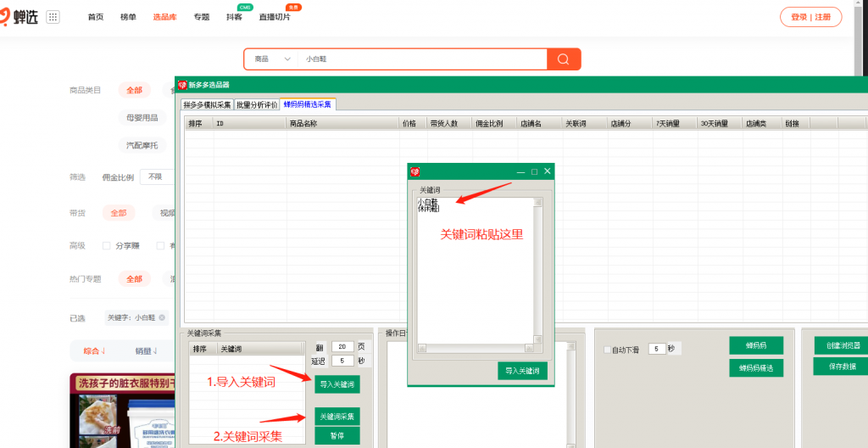Screen dimensions: 868x448
Task: Select the 蝉妈妈精选采集 tab
Action: point(307,104)
